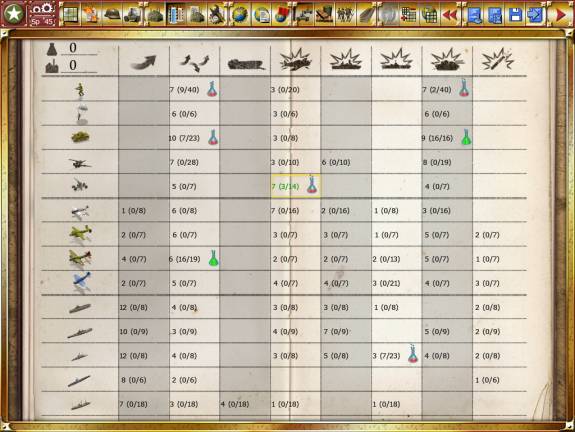This screenshot has height=432, width=575.
Task: Click the blue arrow export icon
Action: pyautogui.click(x=535, y=15)
